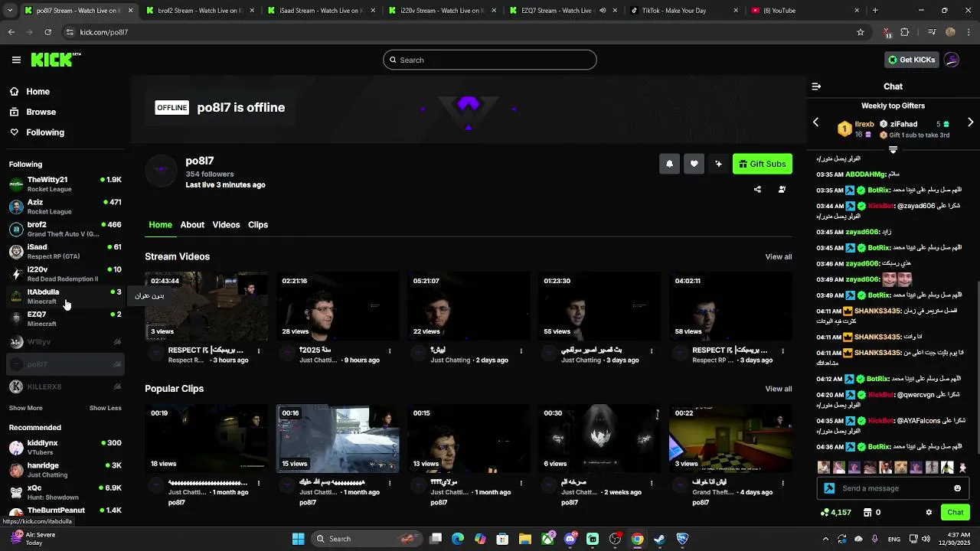Select the About channel tab
The width and height of the screenshot is (980, 551).
click(192, 224)
